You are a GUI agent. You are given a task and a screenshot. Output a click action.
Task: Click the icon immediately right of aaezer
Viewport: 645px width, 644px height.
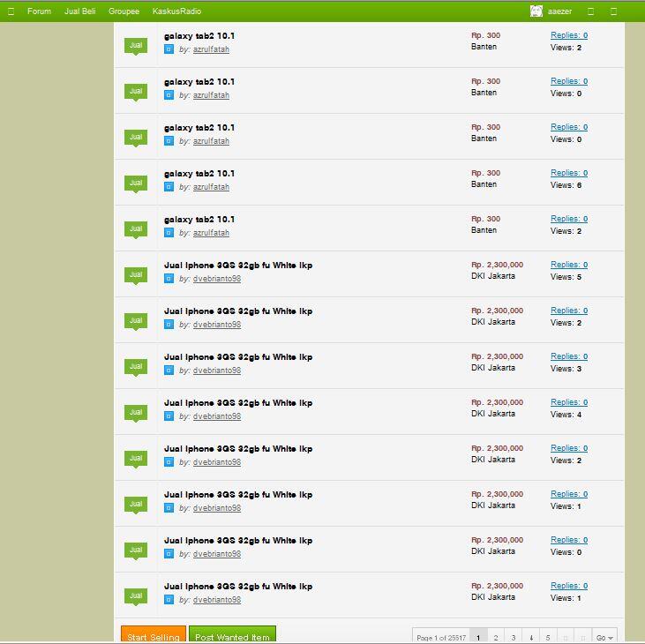tap(590, 11)
